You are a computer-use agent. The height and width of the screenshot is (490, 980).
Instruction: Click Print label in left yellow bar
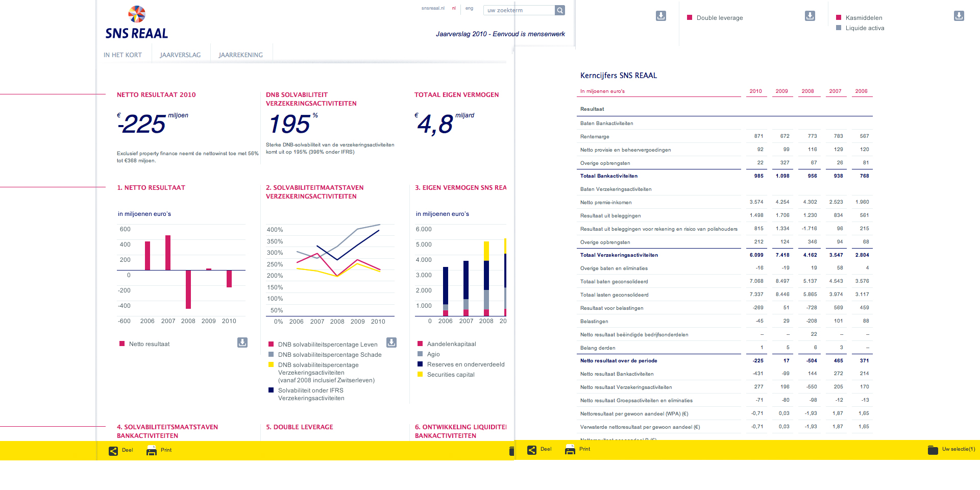coord(166,450)
